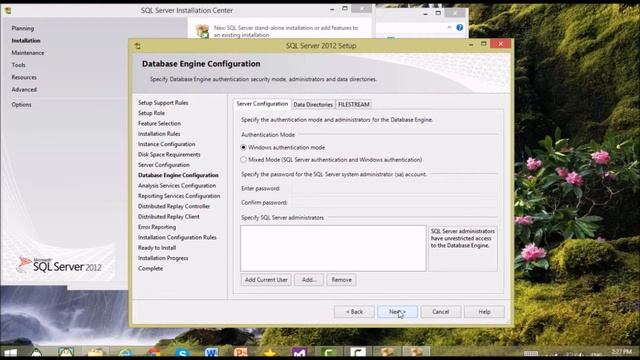Open Visual Studio from the taskbar
640x360 pixels.
coord(299,353)
